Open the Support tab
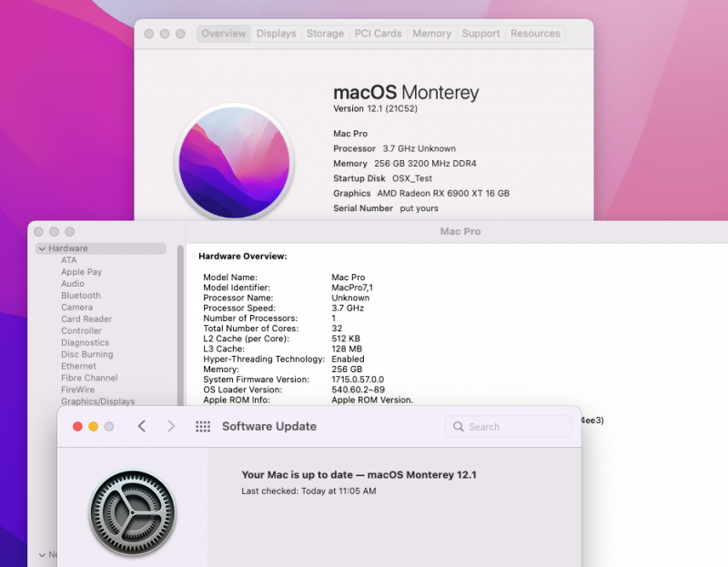 (x=481, y=34)
